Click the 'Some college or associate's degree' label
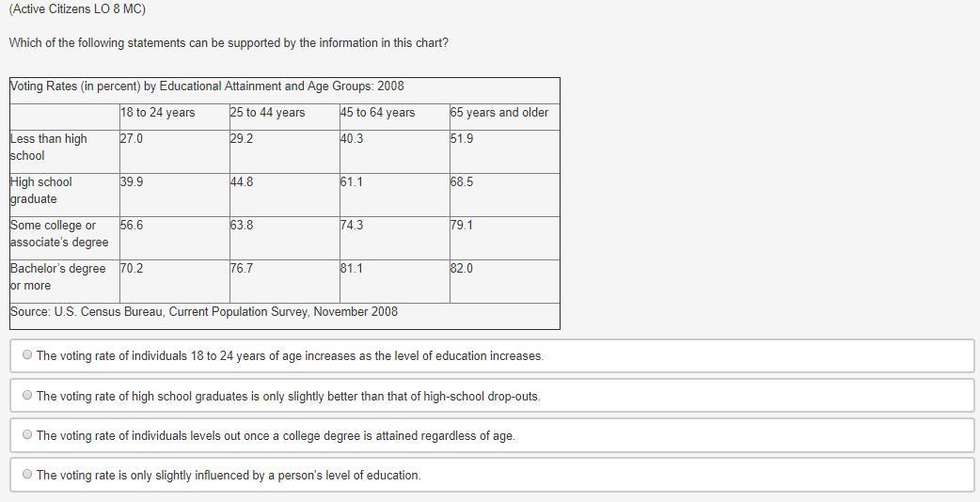This screenshot has height=502, width=980. (59, 233)
